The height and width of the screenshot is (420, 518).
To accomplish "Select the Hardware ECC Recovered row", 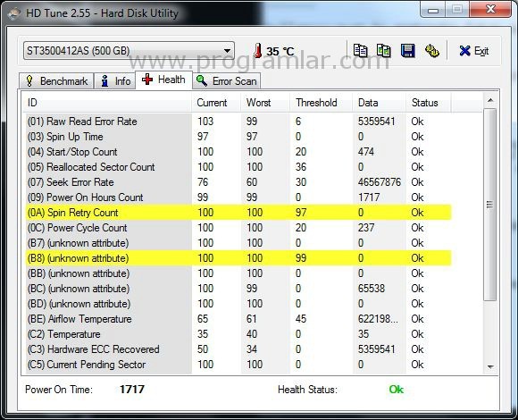I will (x=238, y=349).
